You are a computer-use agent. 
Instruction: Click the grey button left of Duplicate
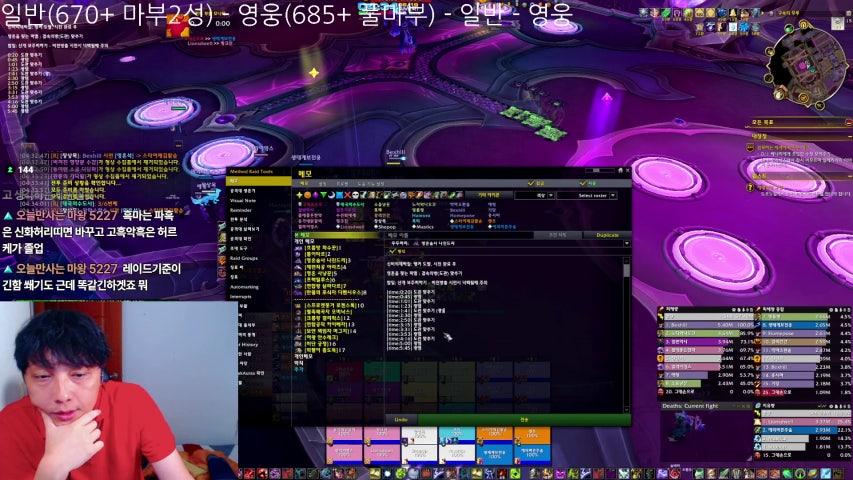[x=557, y=235]
